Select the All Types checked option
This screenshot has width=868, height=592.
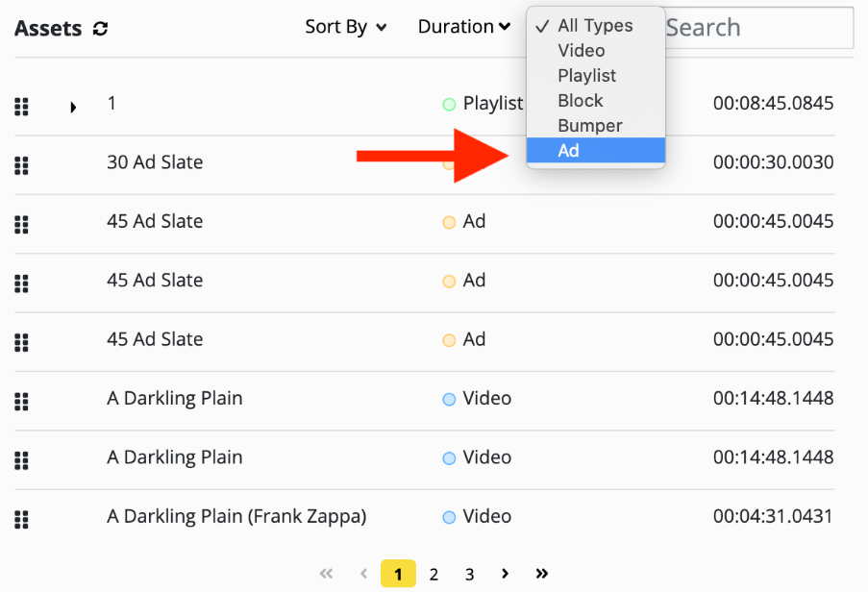tap(596, 25)
